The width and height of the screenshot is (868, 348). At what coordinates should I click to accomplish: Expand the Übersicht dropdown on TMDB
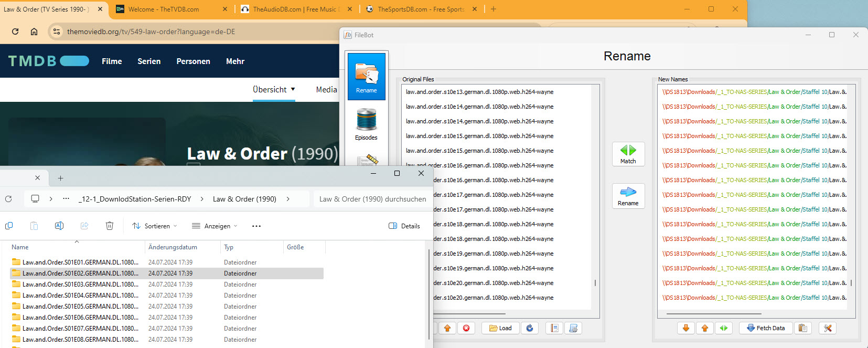[x=274, y=89]
